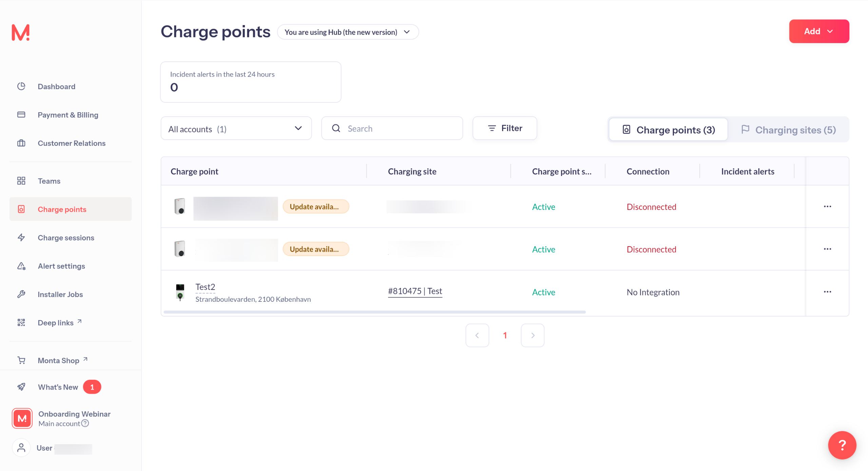Open the three-dot menu for Test2 row
868x471 pixels.
[x=827, y=292]
